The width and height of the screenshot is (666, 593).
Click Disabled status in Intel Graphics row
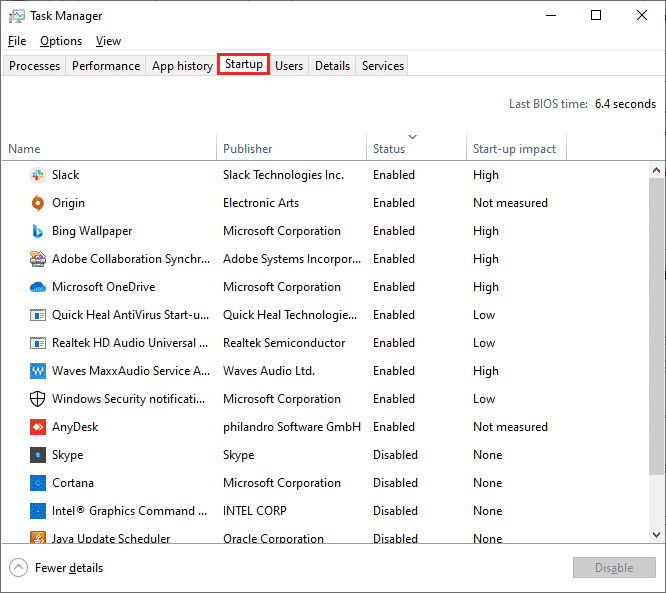(x=395, y=511)
